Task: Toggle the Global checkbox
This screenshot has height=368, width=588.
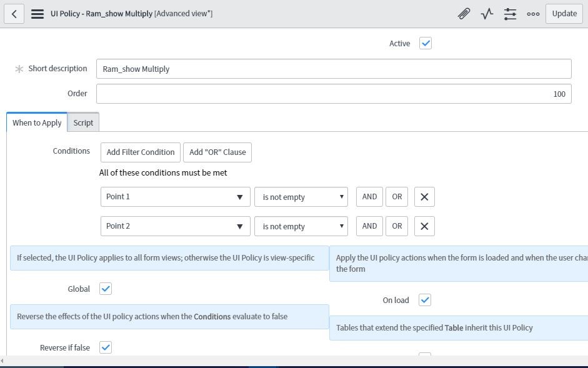Action: (x=106, y=289)
